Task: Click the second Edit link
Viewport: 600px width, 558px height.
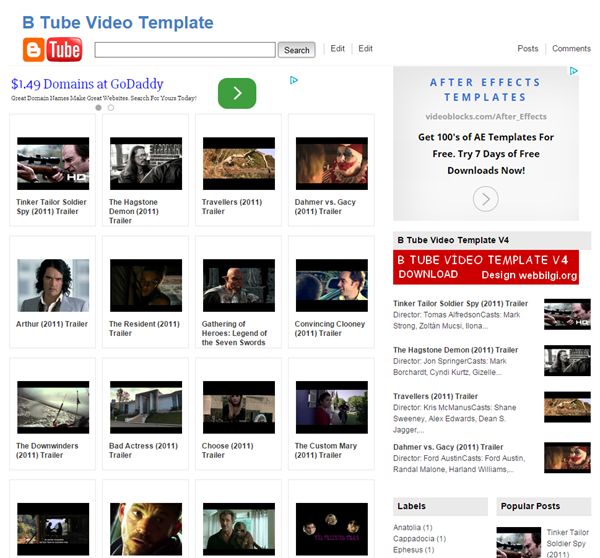Action: [x=365, y=49]
